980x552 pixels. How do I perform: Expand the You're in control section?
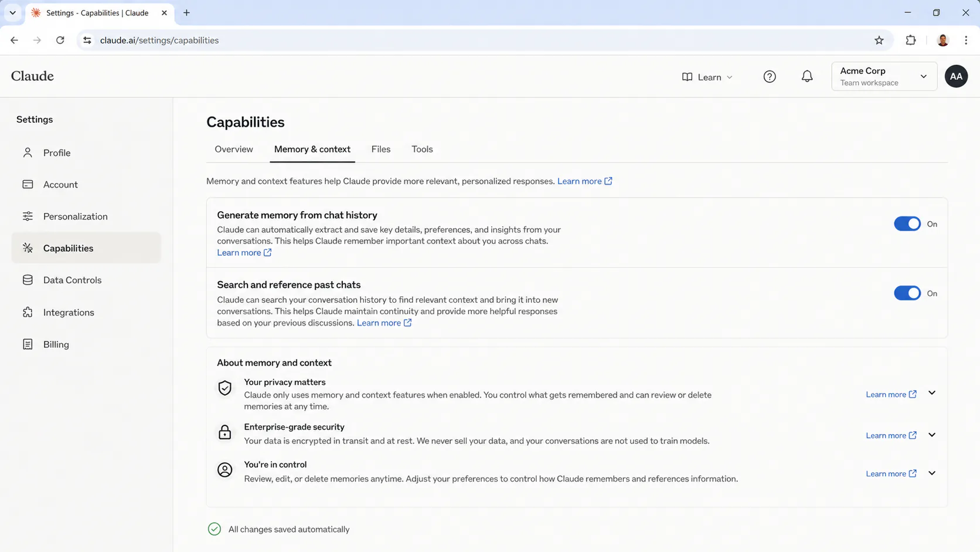pos(932,473)
